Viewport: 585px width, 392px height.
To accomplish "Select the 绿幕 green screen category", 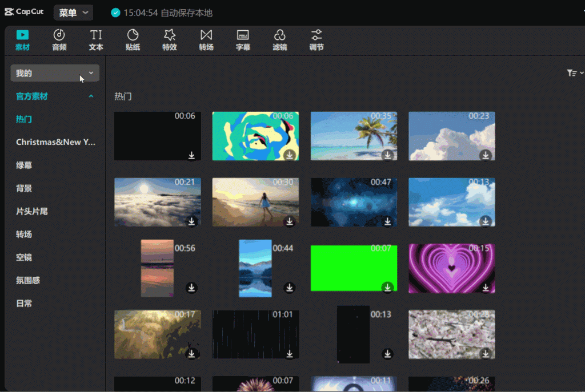I will coord(24,165).
